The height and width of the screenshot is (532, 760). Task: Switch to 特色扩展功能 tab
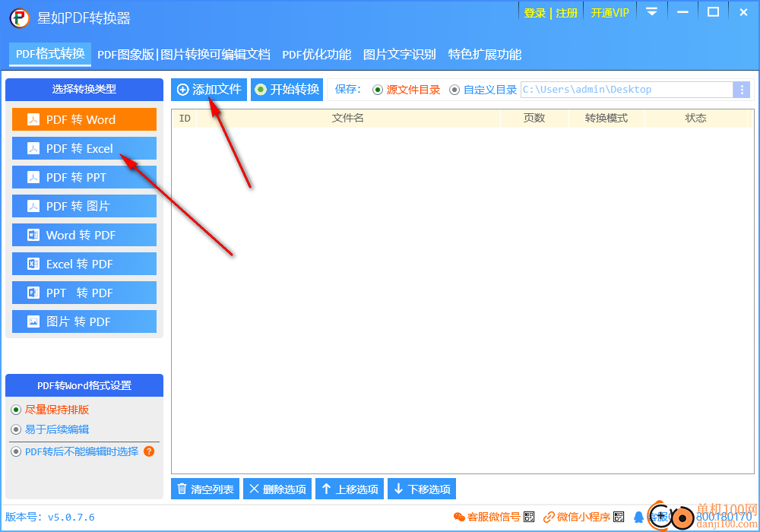point(485,54)
